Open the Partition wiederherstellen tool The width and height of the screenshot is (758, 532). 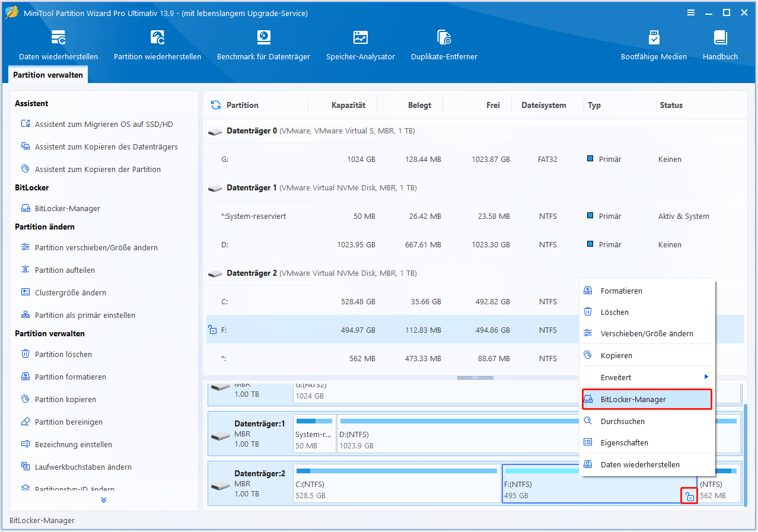click(157, 45)
